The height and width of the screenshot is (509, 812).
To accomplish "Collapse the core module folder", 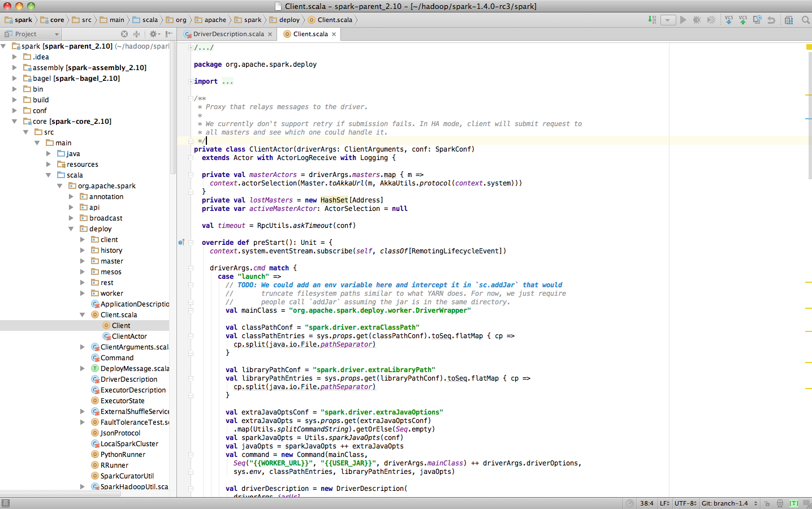I will click(x=15, y=122).
